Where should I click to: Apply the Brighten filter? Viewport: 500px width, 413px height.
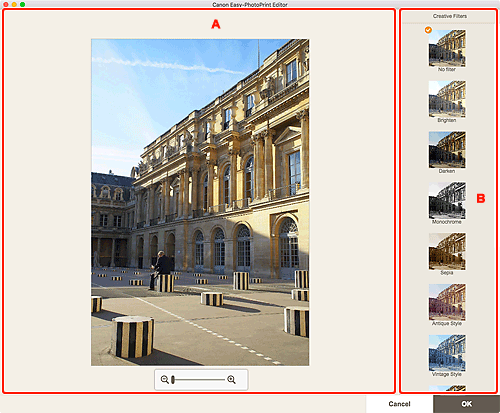[447, 99]
